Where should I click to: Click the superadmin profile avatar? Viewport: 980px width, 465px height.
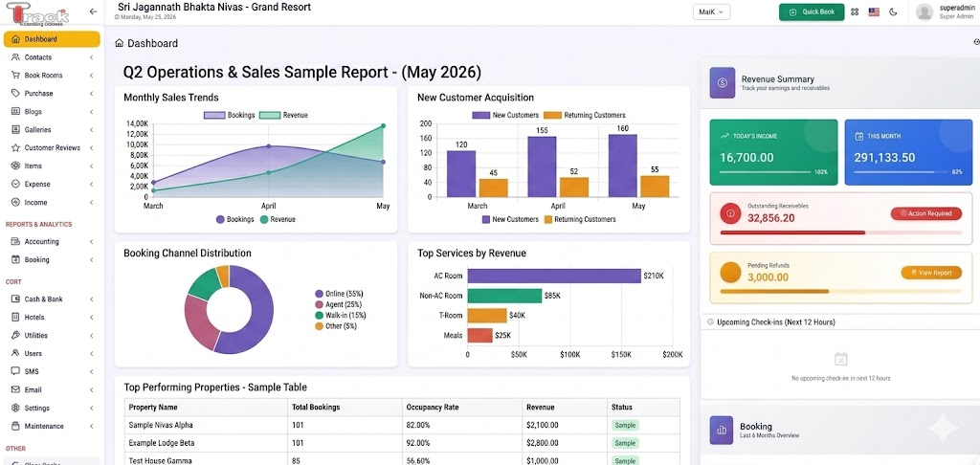pos(924,11)
